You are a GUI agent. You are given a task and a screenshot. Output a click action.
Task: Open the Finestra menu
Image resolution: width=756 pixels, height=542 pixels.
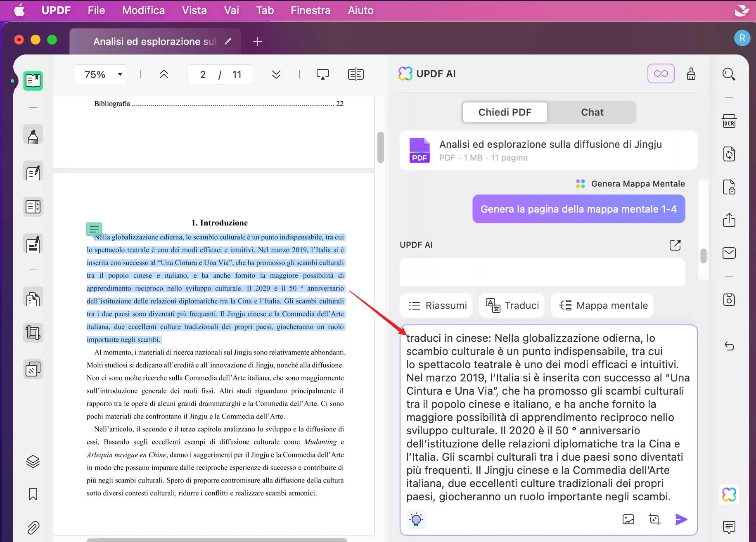point(310,10)
